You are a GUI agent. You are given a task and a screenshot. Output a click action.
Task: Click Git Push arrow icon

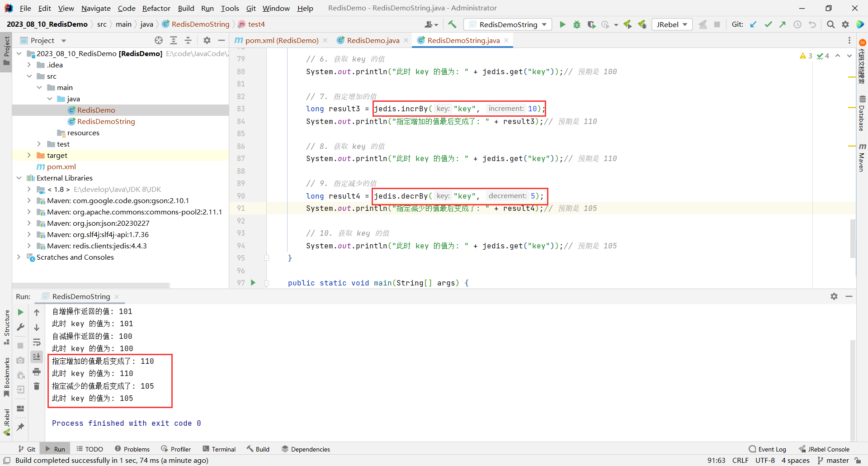click(x=783, y=24)
